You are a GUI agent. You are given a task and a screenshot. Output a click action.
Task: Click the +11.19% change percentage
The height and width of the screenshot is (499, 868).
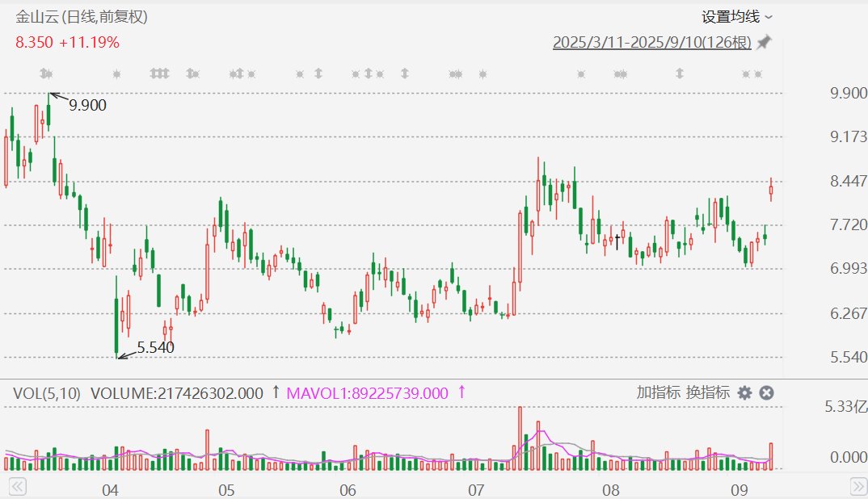click(x=89, y=43)
